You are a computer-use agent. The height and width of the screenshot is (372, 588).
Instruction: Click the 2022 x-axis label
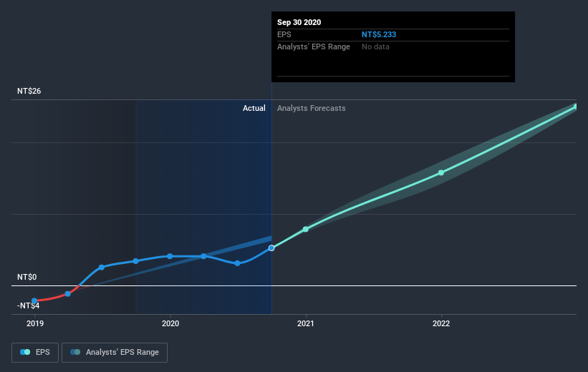pos(441,323)
